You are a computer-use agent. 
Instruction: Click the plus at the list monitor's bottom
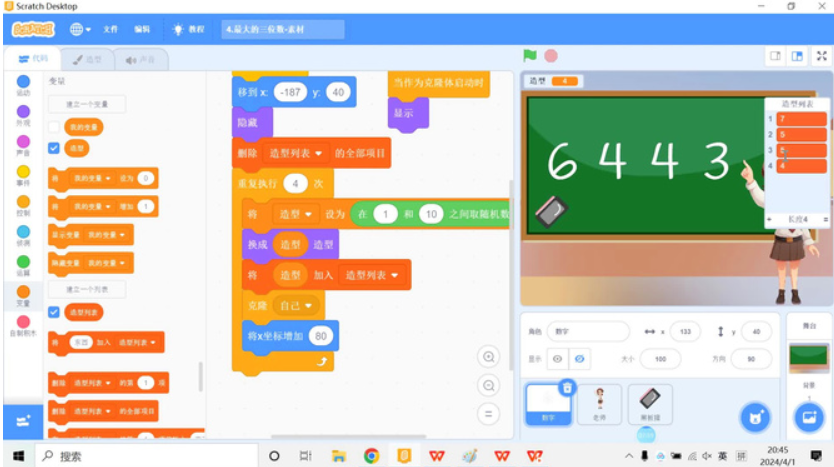point(769,219)
